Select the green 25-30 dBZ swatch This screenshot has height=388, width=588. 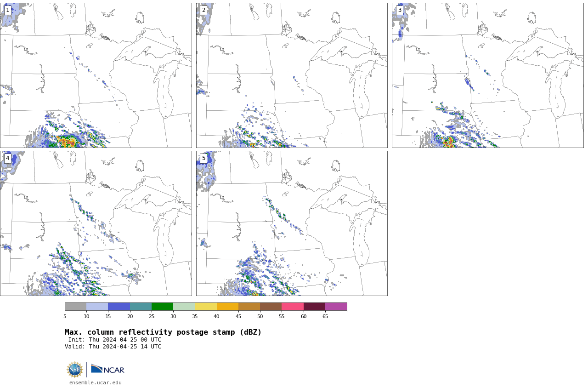coord(162,307)
